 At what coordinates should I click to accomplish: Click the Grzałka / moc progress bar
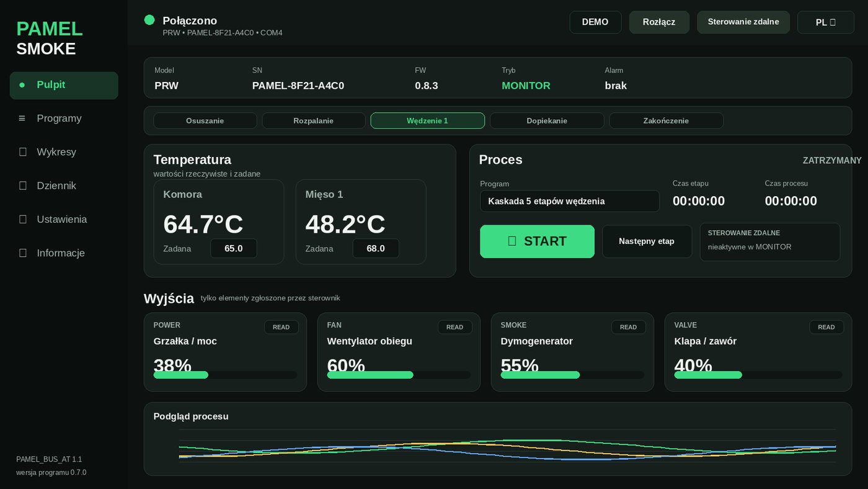(226, 375)
